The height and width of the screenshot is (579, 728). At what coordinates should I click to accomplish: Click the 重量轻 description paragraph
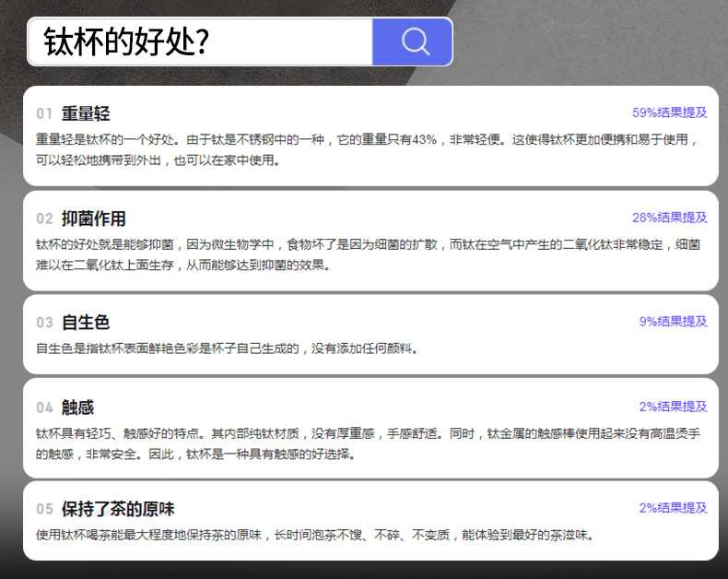coord(368,149)
